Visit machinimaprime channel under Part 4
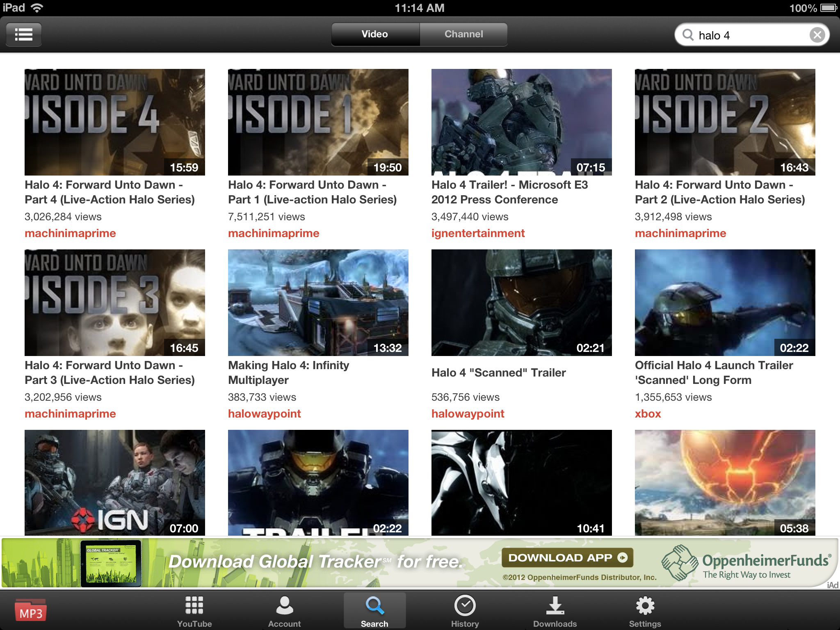This screenshot has height=630, width=840. pos(70,233)
